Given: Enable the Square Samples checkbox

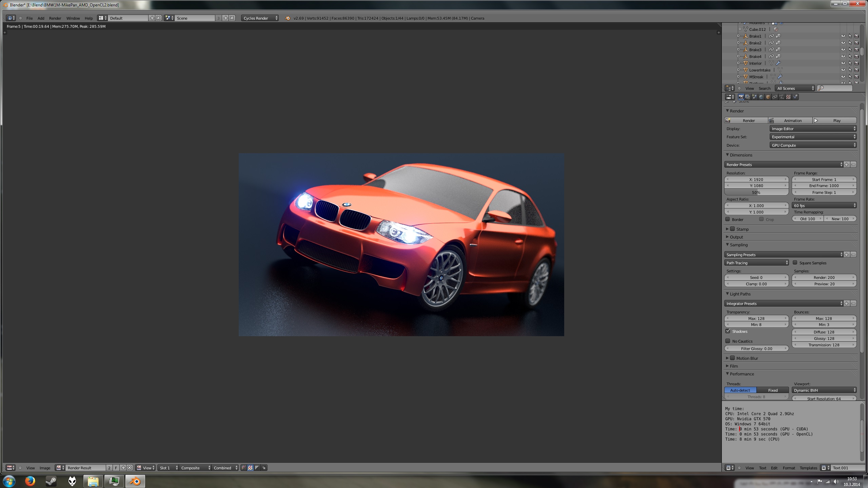Looking at the screenshot, I should [x=795, y=263].
